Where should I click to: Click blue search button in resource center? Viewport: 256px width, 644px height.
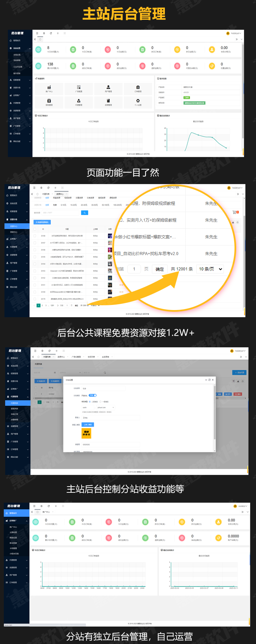coord(85,213)
